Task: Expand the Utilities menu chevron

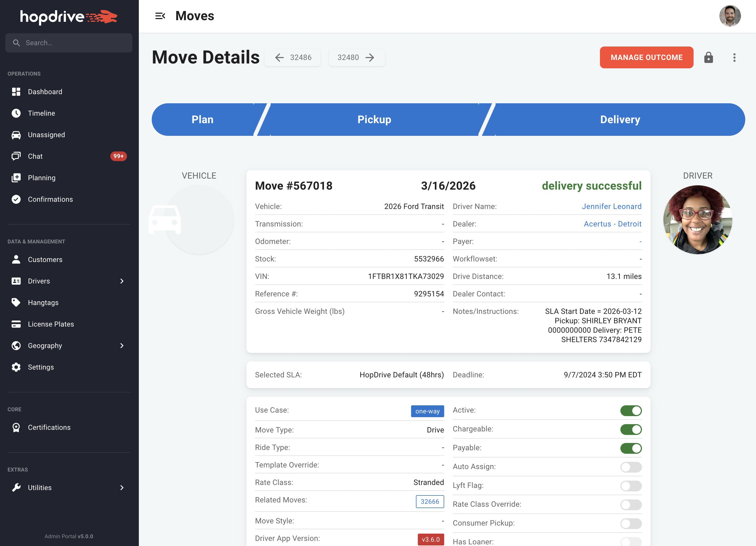Action: coord(122,488)
